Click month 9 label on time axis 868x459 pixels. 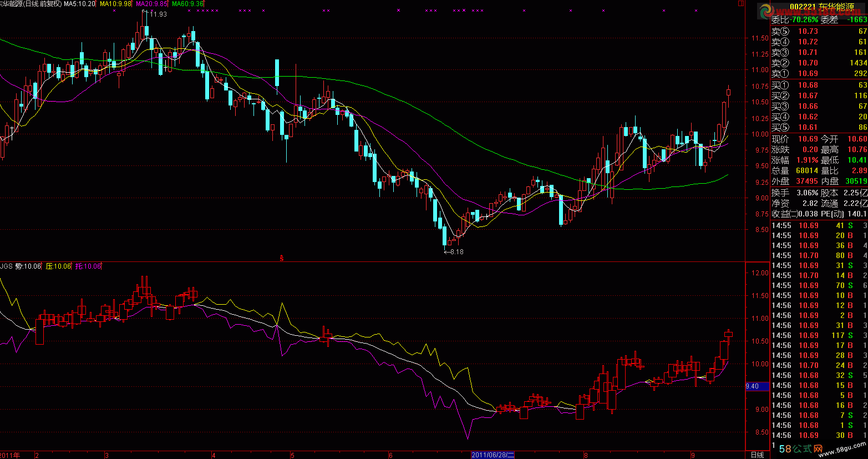693,455
